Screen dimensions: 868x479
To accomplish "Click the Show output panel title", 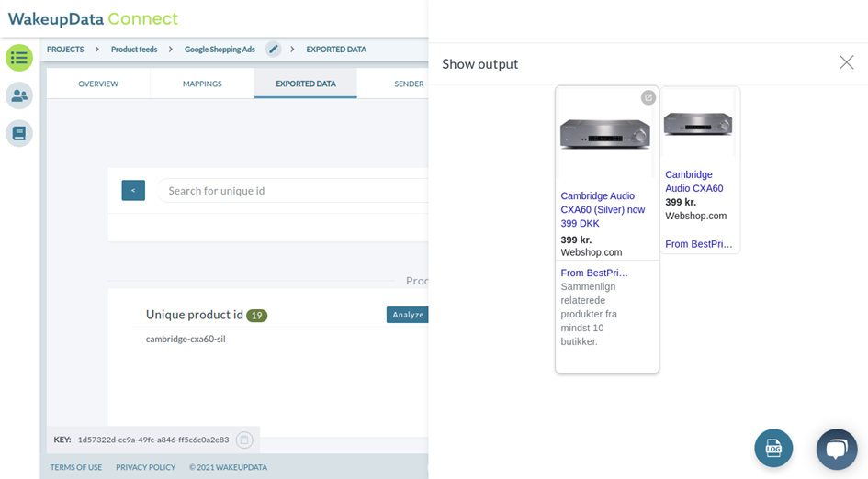I will point(480,64).
